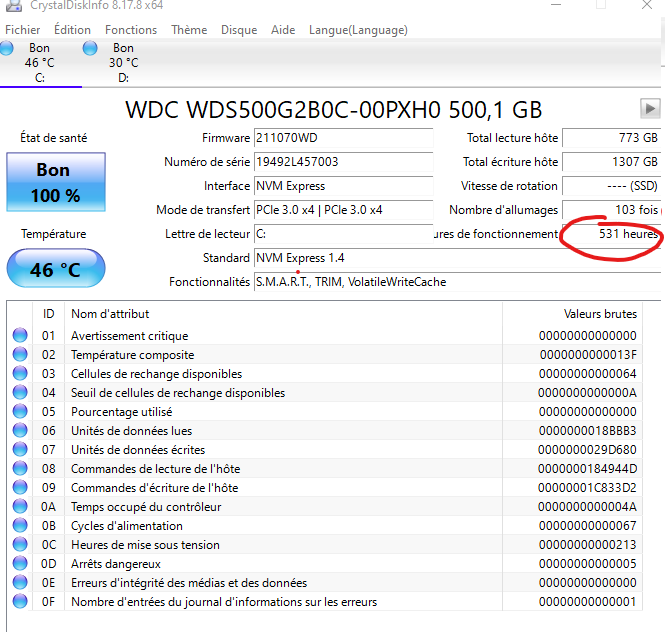Image resolution: width=666 pixels, height=632 pixels.
Task: Click the Total lecture hôte value 773 GB
Action: coord(611,138)
